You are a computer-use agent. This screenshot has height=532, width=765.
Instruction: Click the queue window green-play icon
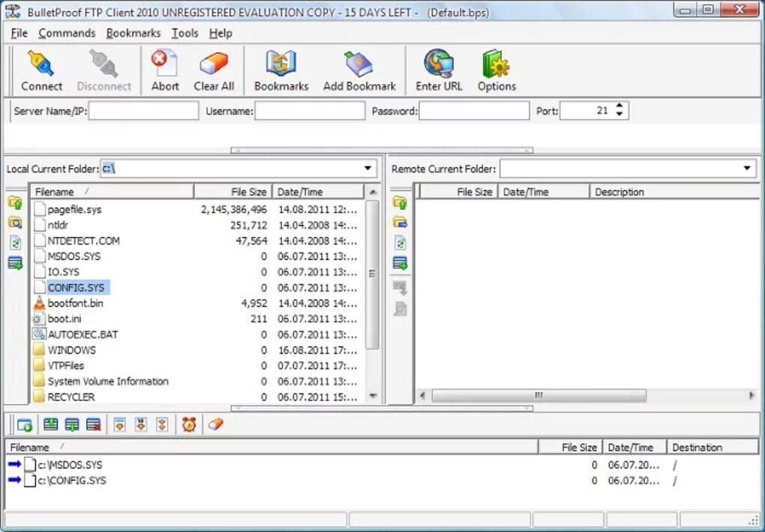(x=25, y=425)
